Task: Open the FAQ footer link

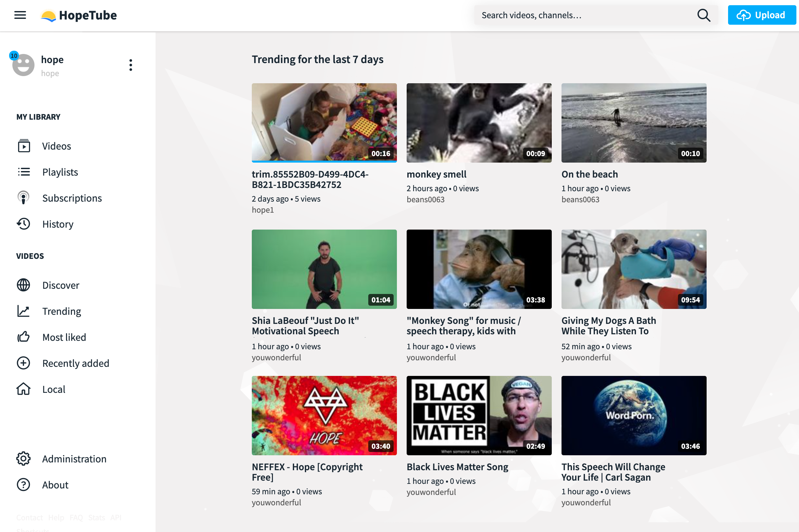Action: [x=76, y=517]
